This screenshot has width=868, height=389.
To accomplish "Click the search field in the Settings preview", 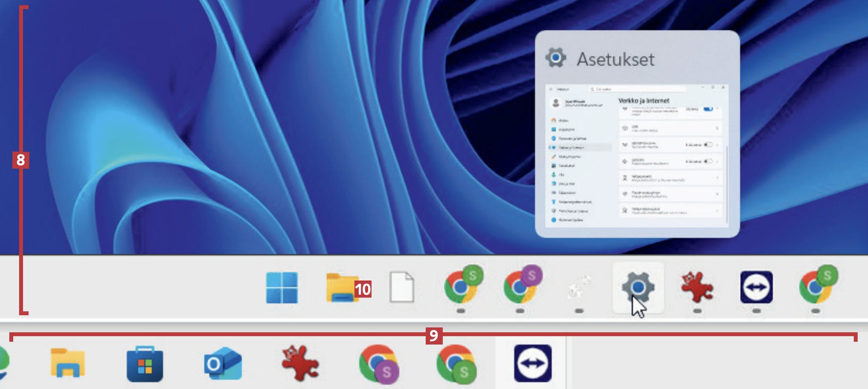I will click(x=635, y=89).
